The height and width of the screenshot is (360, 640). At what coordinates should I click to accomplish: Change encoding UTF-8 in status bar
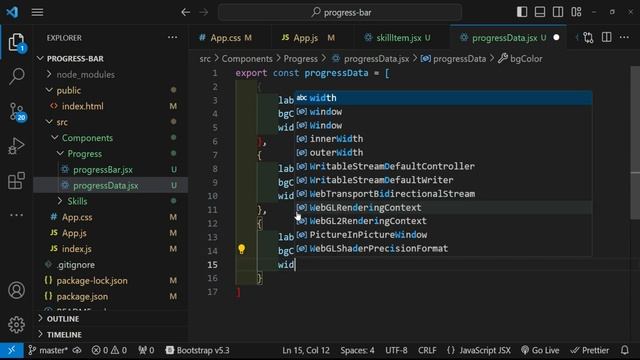click(x=396, y=350)
